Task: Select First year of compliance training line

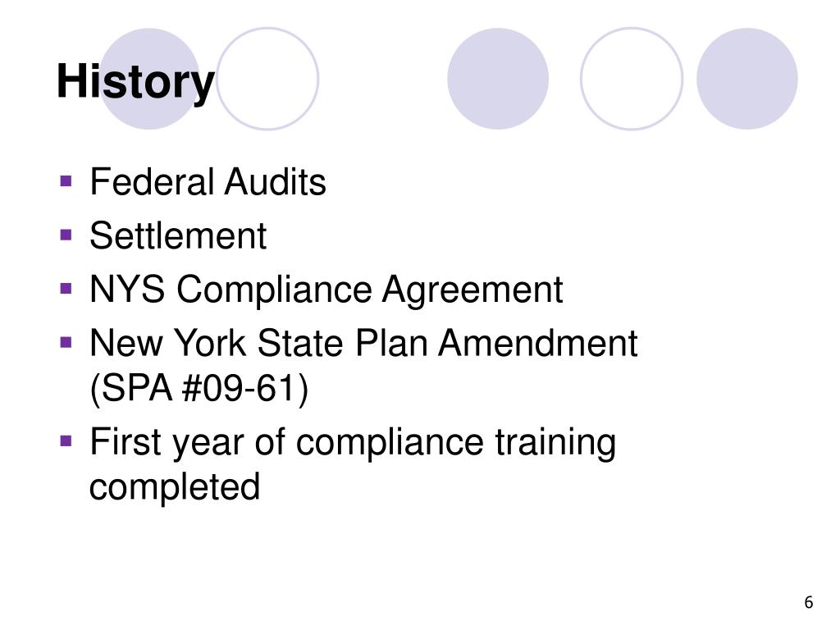Action: (353, 443)
